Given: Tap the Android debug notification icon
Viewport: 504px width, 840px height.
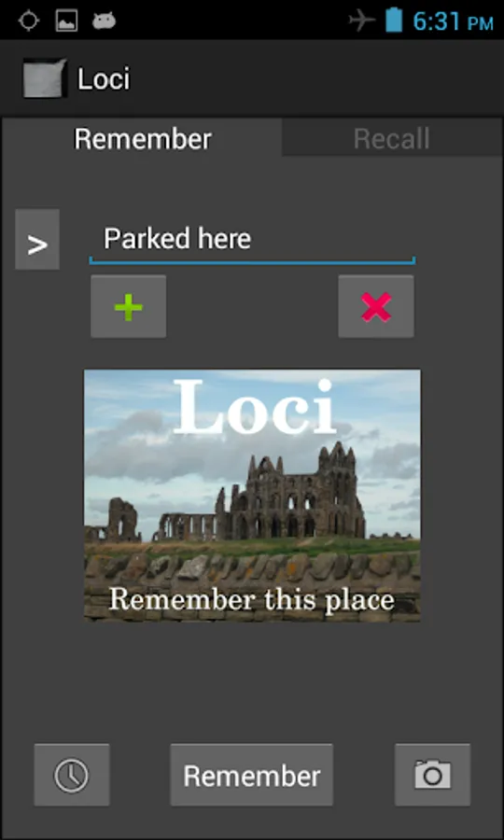Looking at the screenshot, I should point(104,21).
